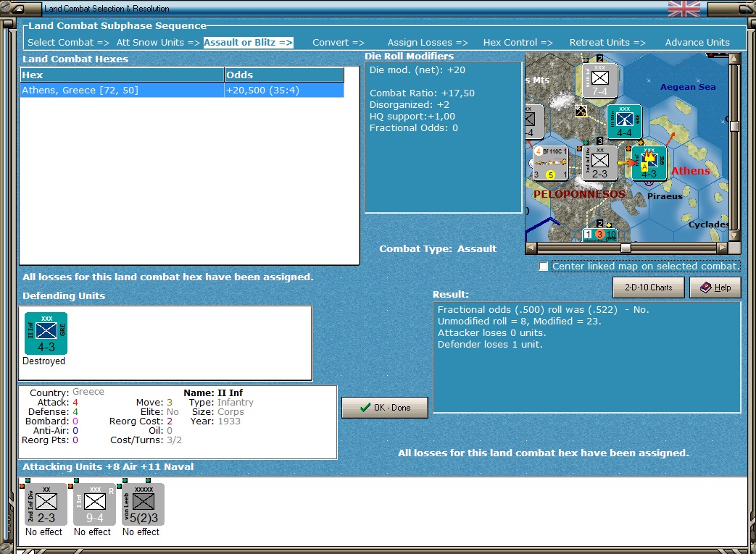Click the Year: 1933 unit detail

point(215,421)
